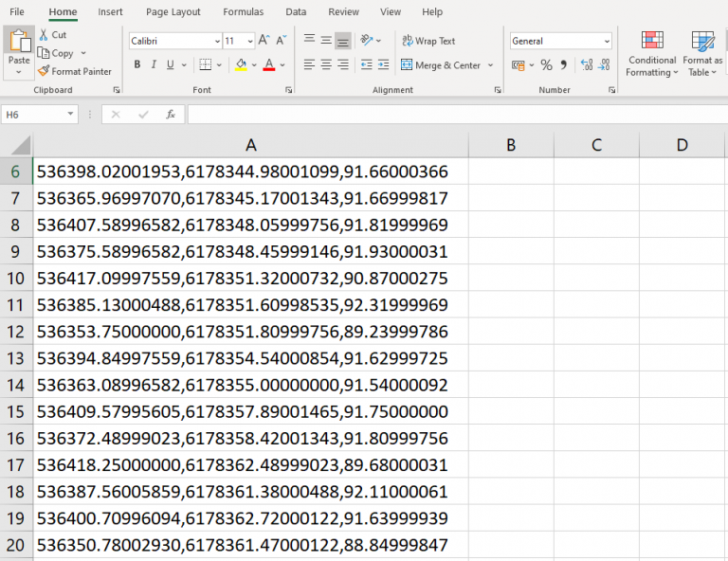Screen dimensions: 728x561
Task: Open the font size dropdown
Action: [250, 42]
